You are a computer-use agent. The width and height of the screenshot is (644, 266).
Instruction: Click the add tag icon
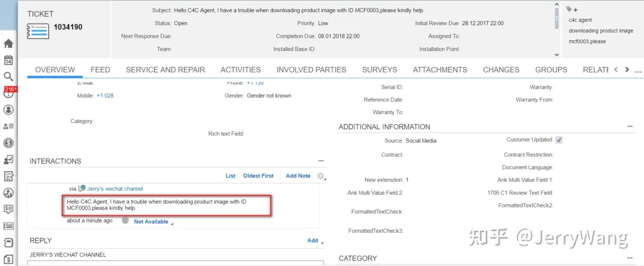pos(572,9)
